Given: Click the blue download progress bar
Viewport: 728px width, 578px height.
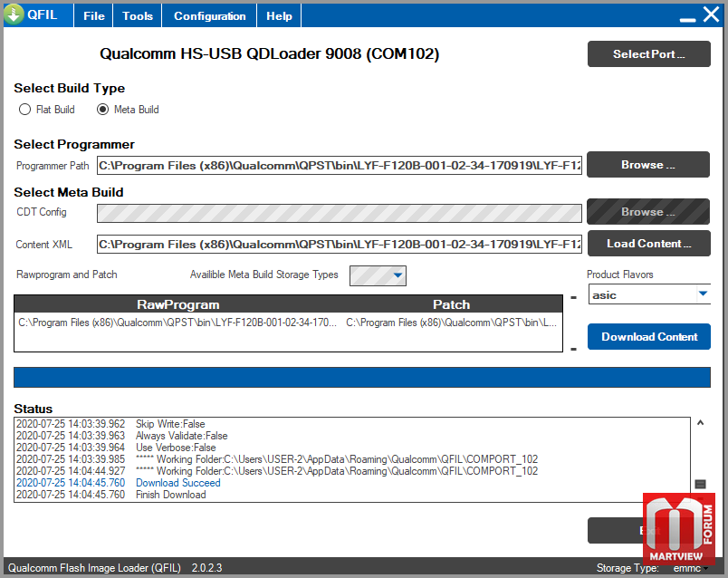Looking at the screenshot, I should click(x=362, y=377).
